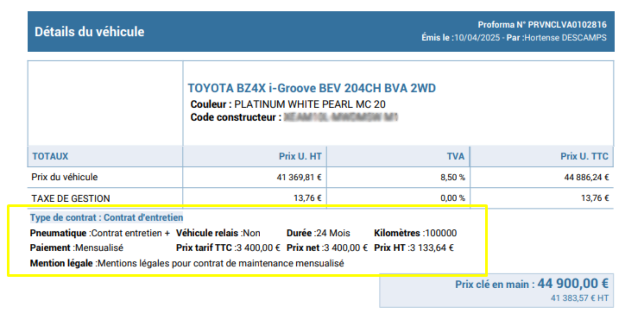The height and width of the screenshot is (332, 644).
Task: Click the Kilomètres value 100000
Action: [x=441, y=233]
